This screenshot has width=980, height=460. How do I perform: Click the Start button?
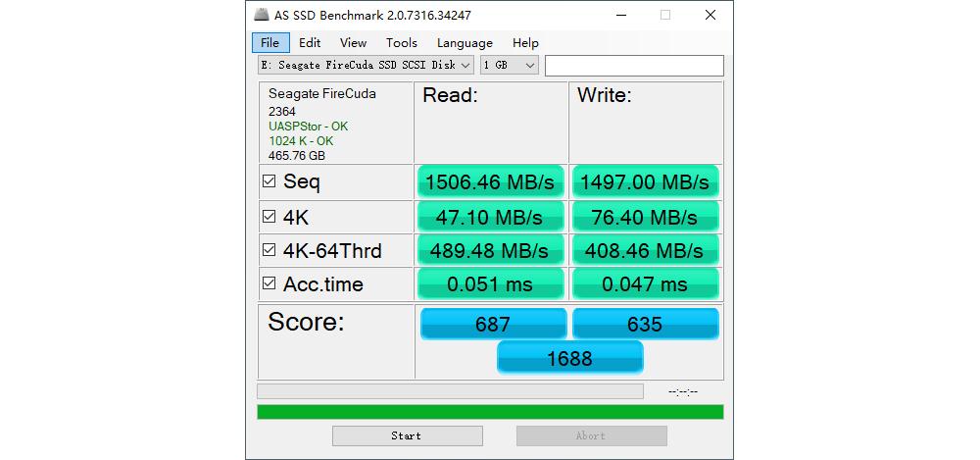[x=407, y=435]
